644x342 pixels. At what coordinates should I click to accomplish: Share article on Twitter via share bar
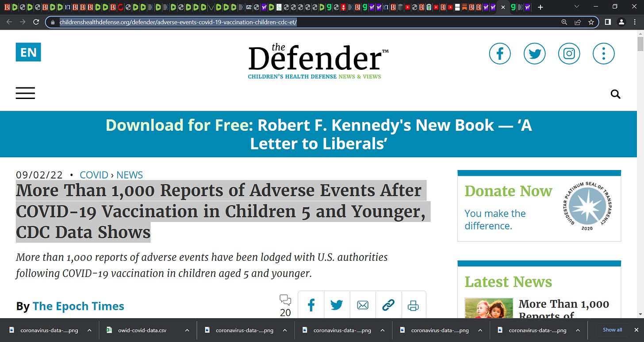pos(337,305)
